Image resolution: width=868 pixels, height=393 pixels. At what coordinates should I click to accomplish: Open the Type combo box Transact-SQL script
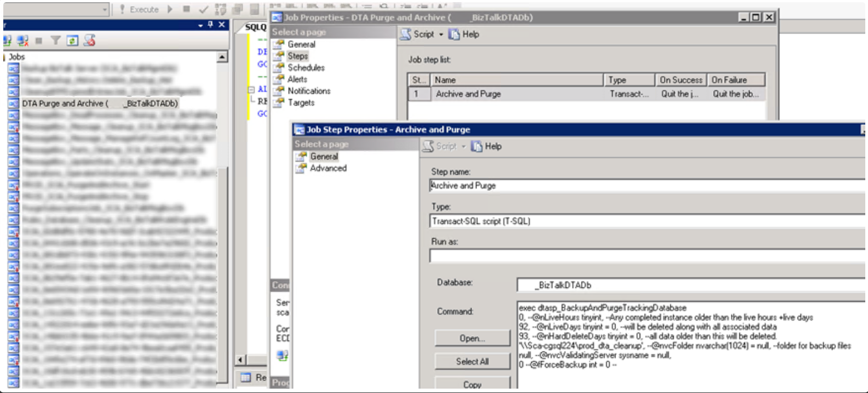(x=646, y=221)
